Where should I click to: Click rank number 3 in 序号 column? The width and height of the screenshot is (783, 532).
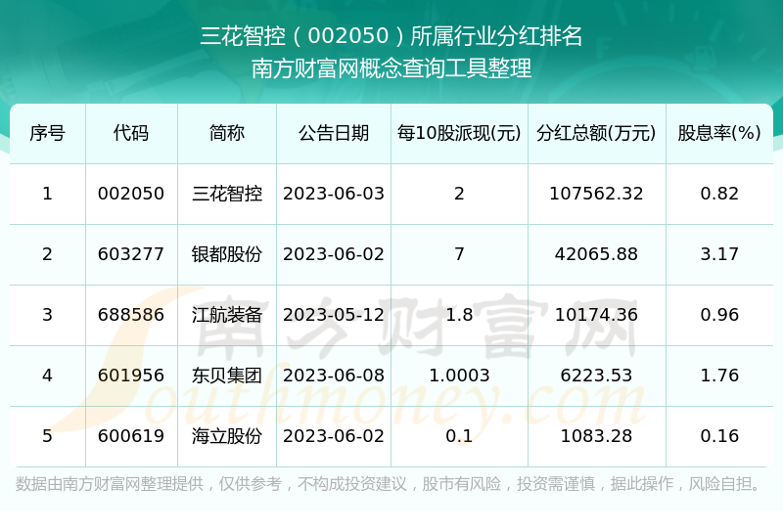tap(47, 315)
